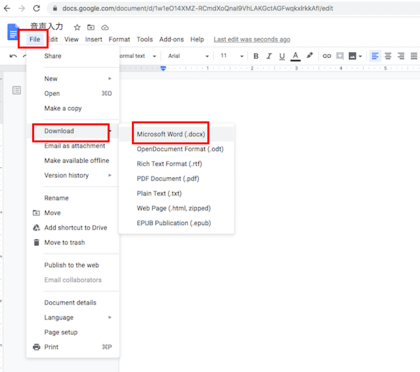The height and width of the screenshot is (372, 420).
Task: Expand the Language submenu
Action: pos(73,317)
